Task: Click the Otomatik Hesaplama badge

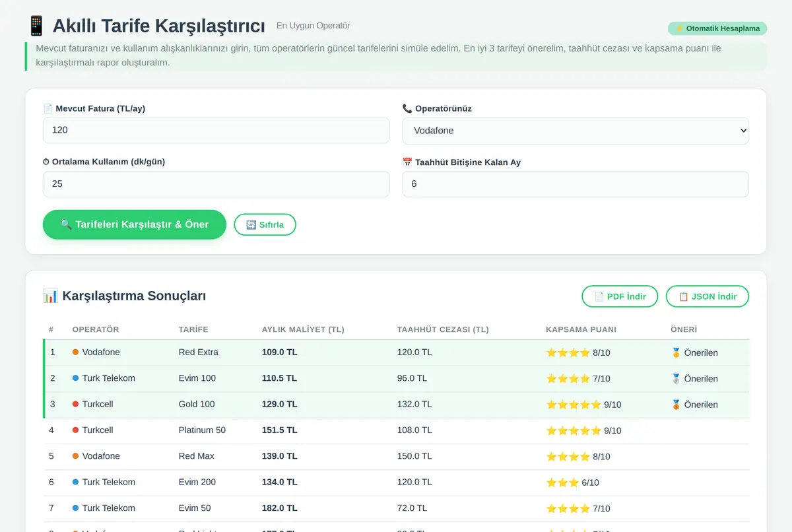Action: click(x=717, y=28)
